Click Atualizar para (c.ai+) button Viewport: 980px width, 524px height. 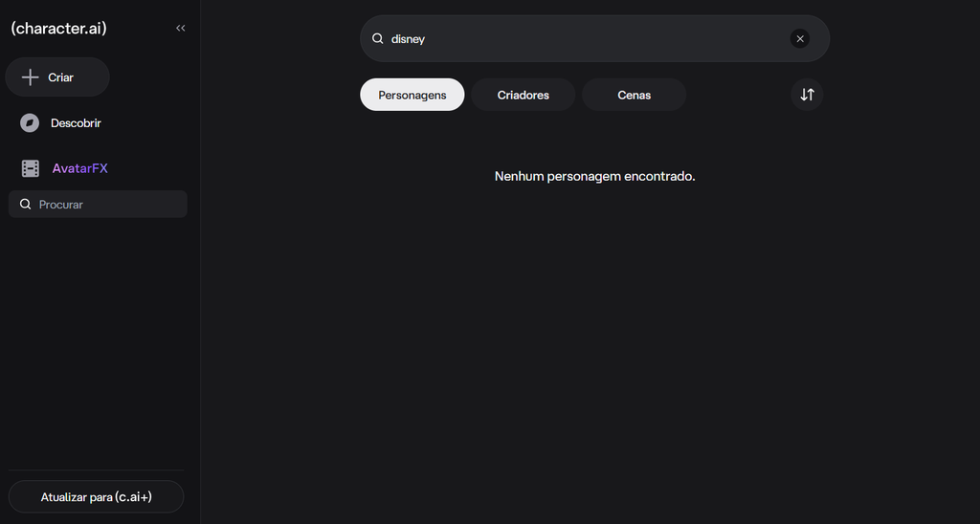tap(96, 497)
